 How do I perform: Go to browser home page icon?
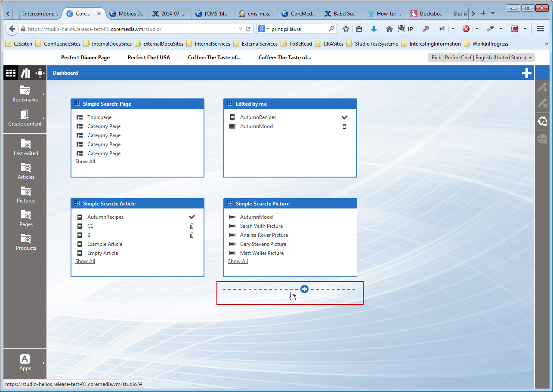click(389, 29)
